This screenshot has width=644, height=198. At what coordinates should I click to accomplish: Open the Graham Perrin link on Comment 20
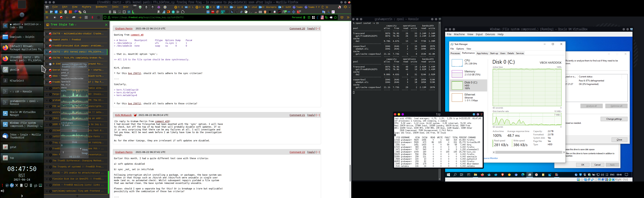[124, 29]
